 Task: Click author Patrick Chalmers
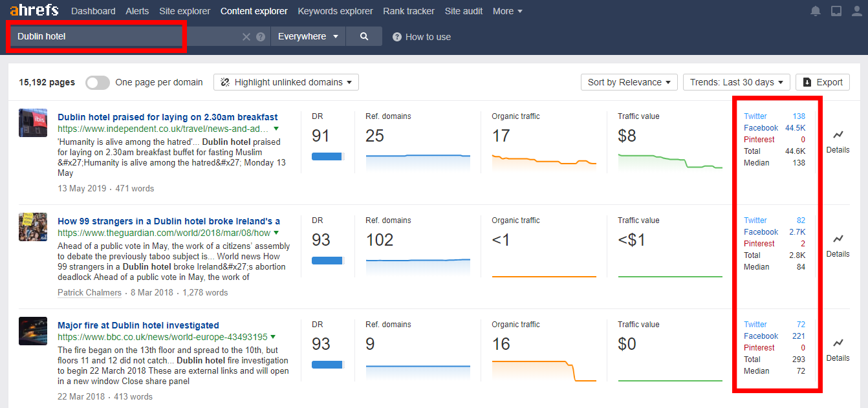(x=89, y=292)
